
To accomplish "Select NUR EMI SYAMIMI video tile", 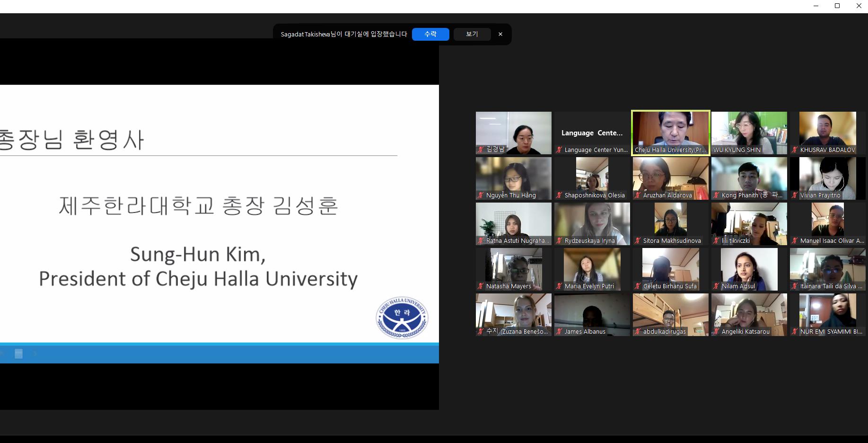I will tap(828, 315).
